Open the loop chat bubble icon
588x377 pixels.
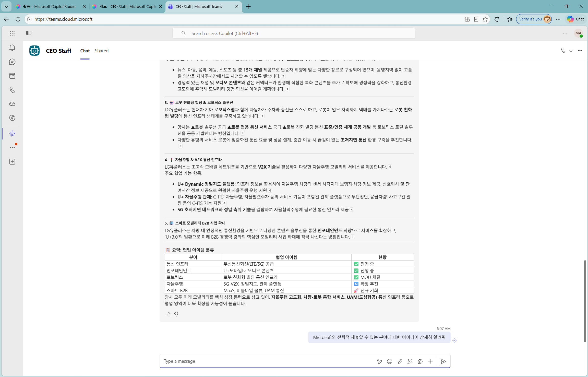coord(420,361)
